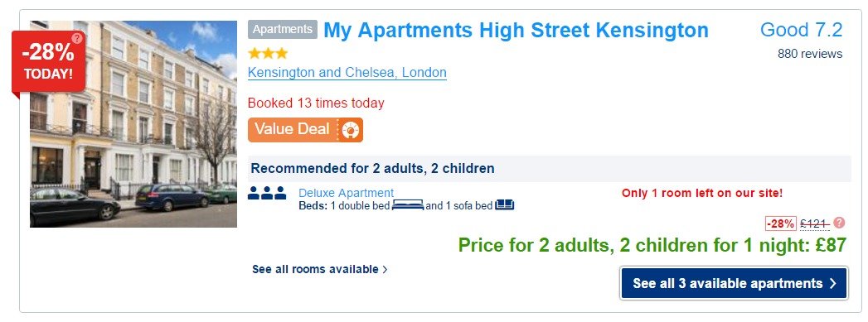Click the question mark on the -28% badge
Image resolution: width=868 pixels, height=322 pixels.
coord(77,38)
